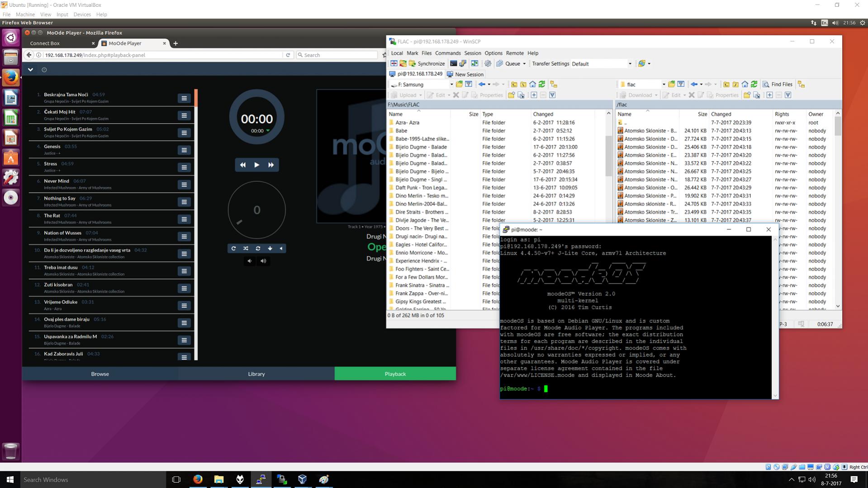Toggle repeat mode in MoOde

(258, 248)
